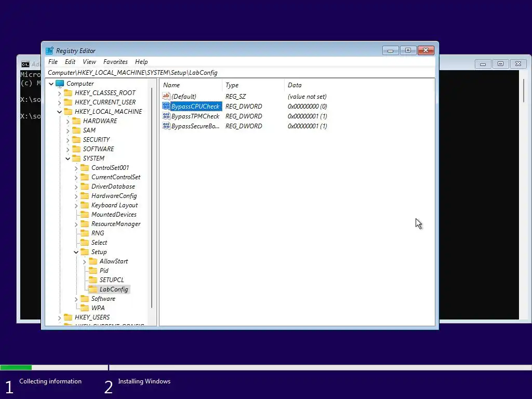The image size is (532, 399).
Task: Select the WPA key in tree
Action: [x=98, y=308]
